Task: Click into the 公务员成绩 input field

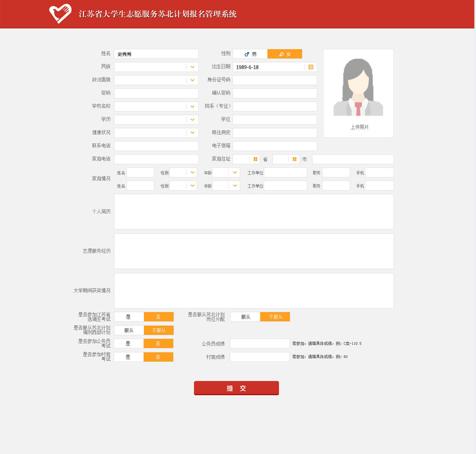Action: click(260, 344)
